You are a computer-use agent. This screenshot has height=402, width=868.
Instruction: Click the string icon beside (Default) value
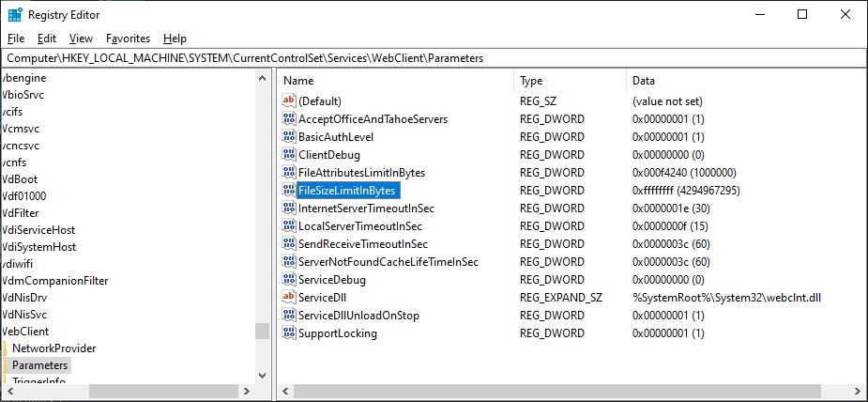click(x=289, y=100)
